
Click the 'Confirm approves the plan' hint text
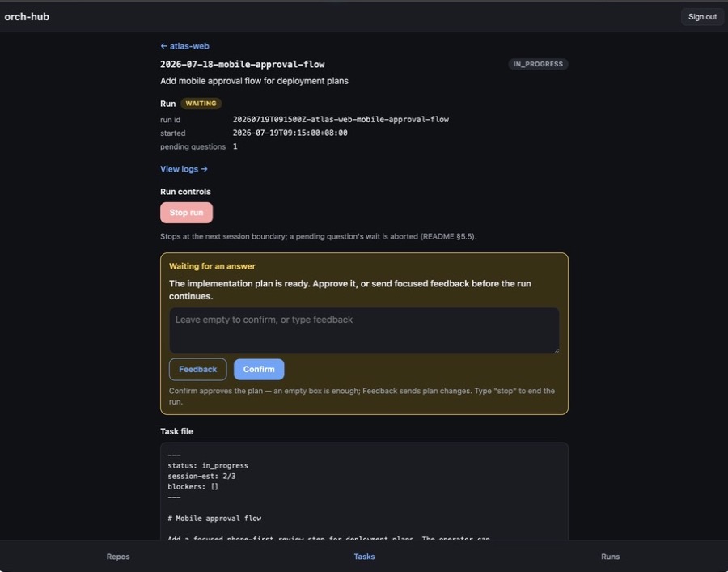pos(362,396)
